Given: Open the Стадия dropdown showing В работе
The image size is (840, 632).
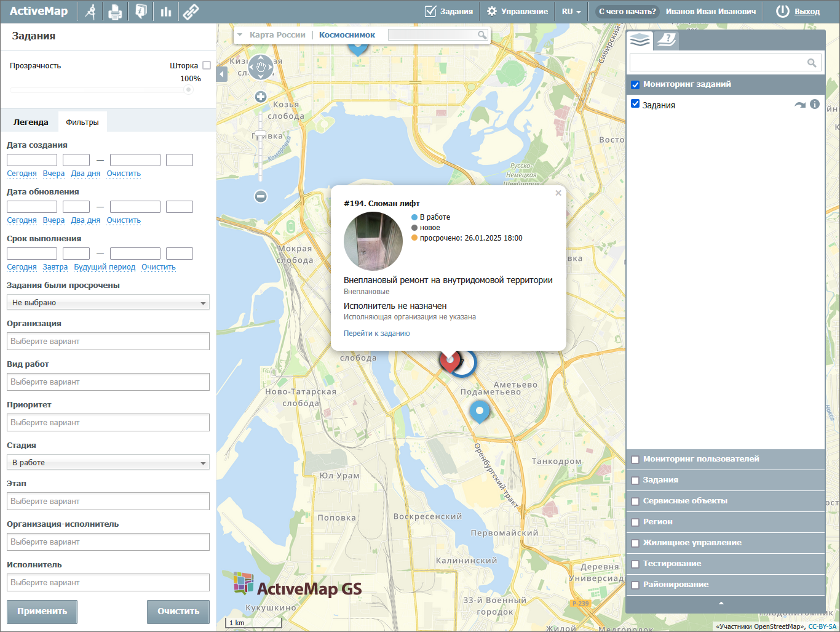Looking at the screenshot, I should pos(108,462).
